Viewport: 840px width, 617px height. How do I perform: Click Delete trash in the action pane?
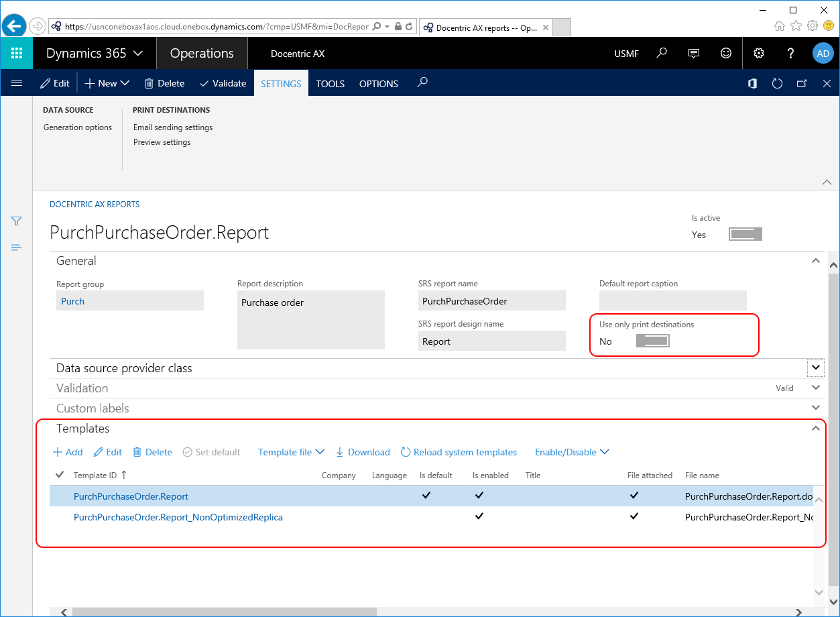point(164,83)
